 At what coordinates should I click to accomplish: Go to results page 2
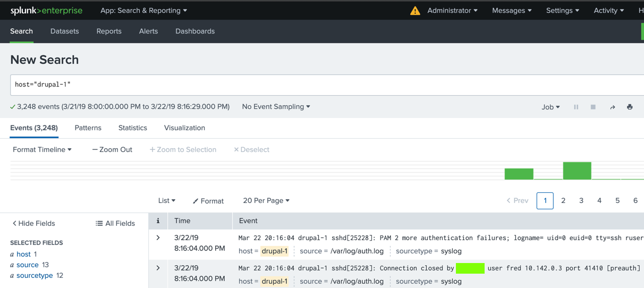coord(563,201)
